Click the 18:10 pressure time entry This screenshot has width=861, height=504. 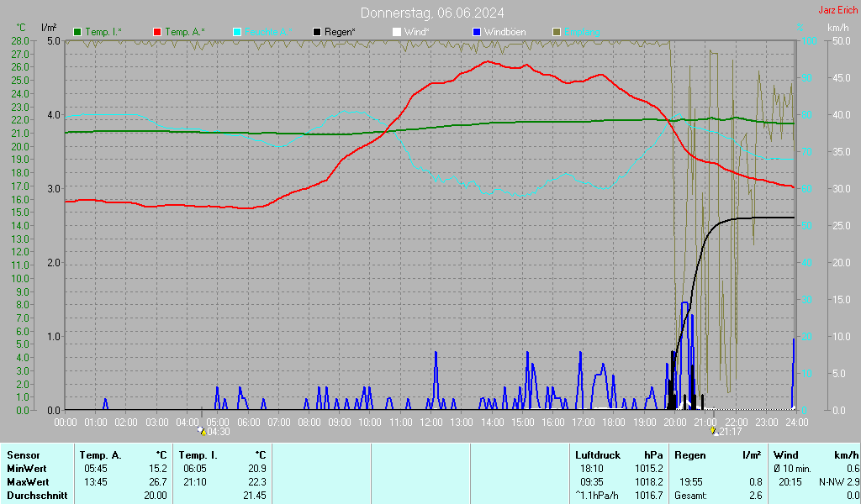click(x=592, y=469)
